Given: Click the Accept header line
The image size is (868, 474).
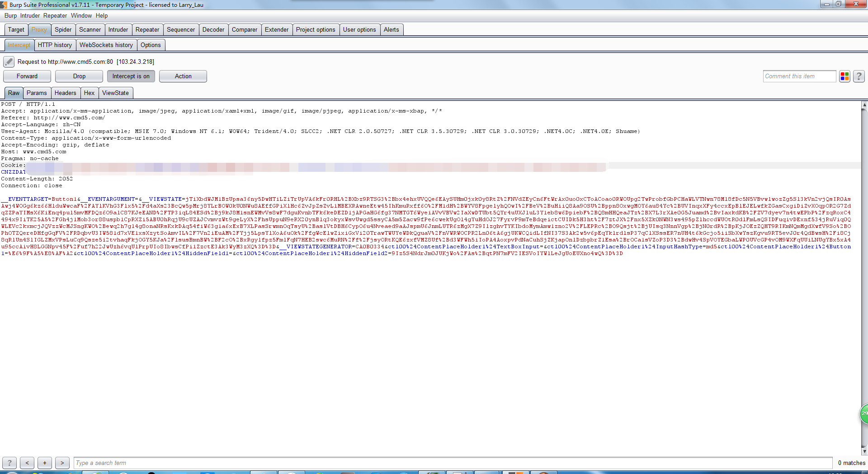Looking at the screenshot, I should [x=222, y=111].
